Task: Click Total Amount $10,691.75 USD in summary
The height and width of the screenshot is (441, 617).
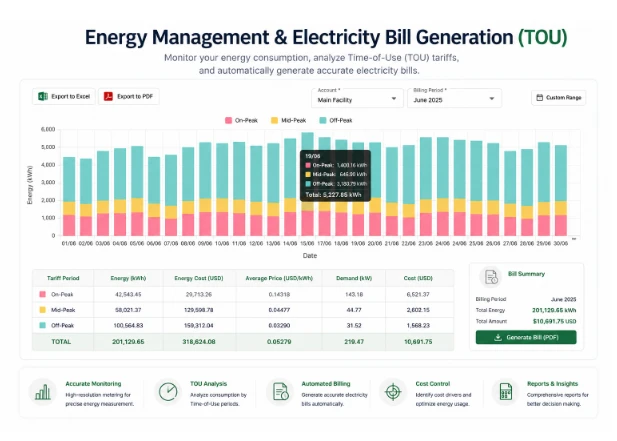Action: 554,321
